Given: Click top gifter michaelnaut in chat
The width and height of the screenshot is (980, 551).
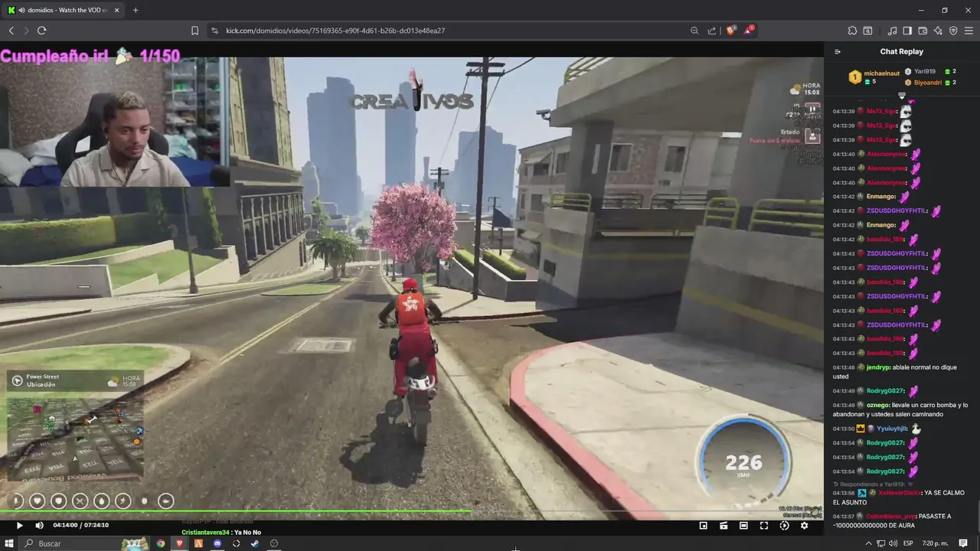Looking at the screenshot, I should [880, 73].
